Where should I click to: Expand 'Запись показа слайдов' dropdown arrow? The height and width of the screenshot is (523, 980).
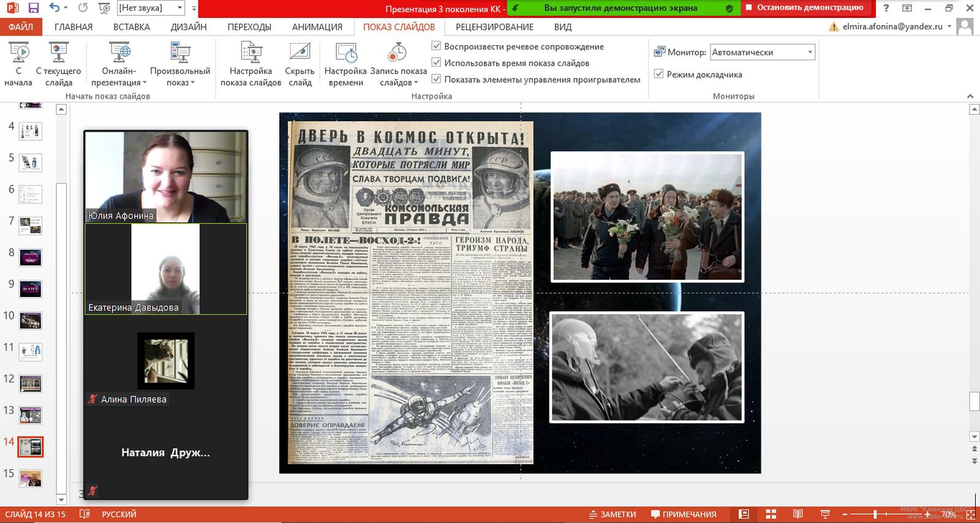[416, 83]
